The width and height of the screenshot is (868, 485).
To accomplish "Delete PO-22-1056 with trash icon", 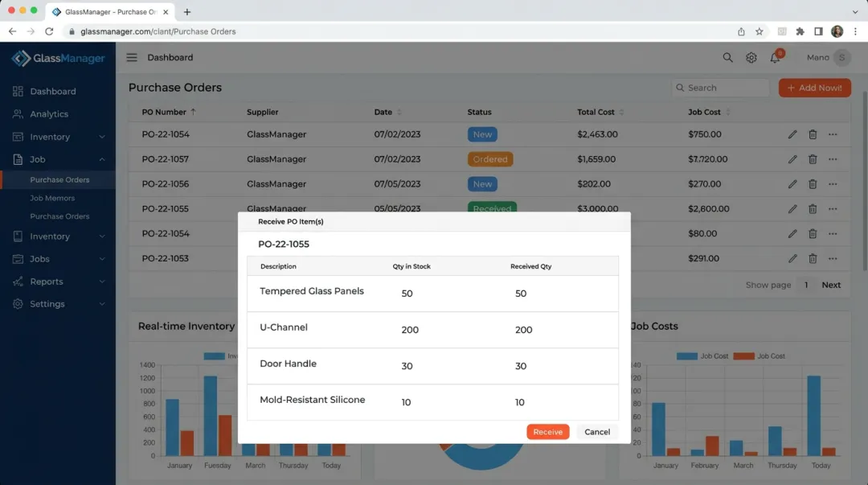I will 813,184.
